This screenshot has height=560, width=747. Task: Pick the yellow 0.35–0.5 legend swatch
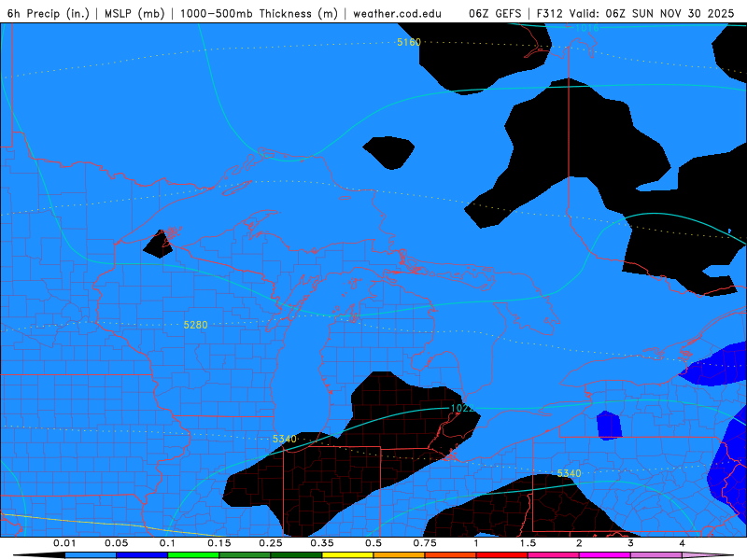[x=347, y=555]
